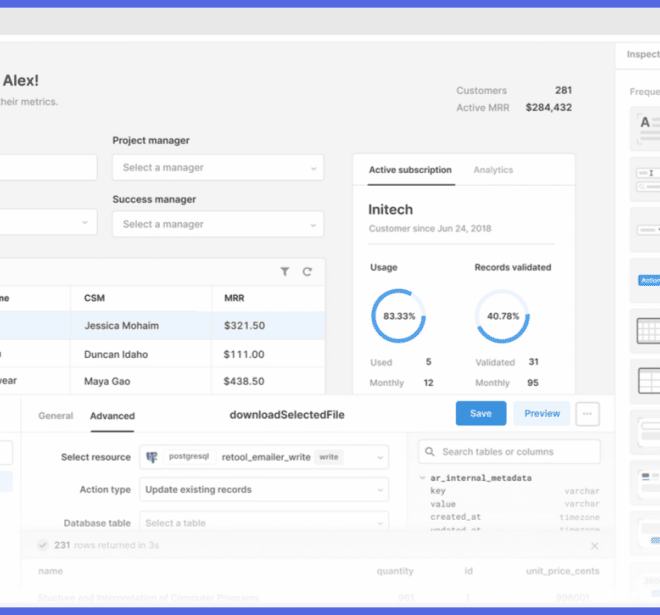Collapse the ar_internal_metadata table tree
Screen dimensions: 660x615
(x=422, y=478)
